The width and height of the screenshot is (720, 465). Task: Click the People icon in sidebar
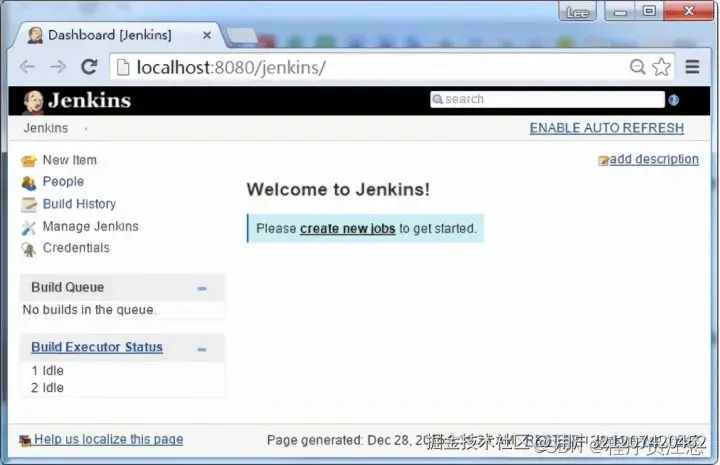28,183
